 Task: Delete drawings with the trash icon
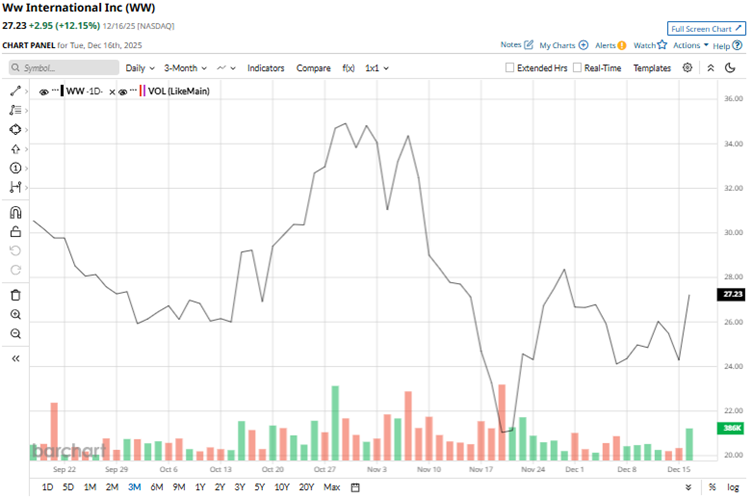pos(15,295)
